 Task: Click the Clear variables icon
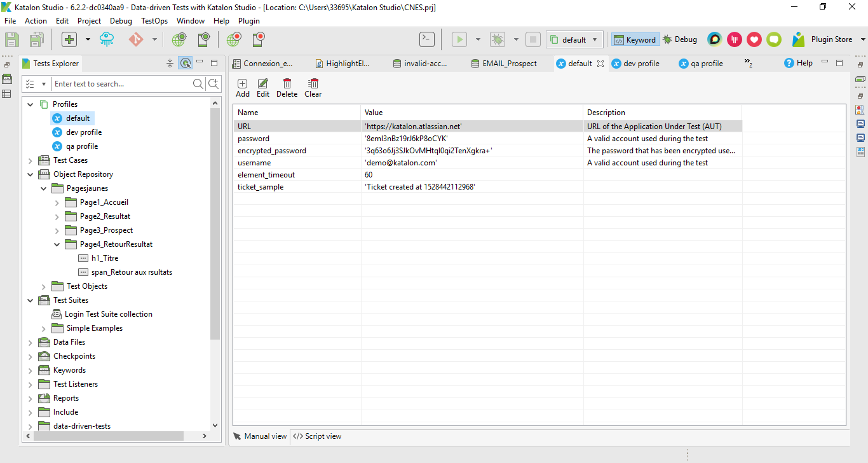pos(313,88)
